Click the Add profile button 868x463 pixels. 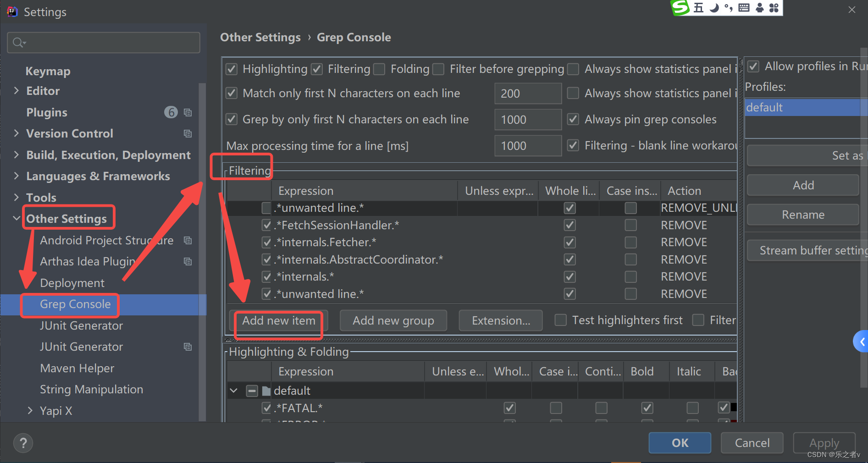pos(803,185)
